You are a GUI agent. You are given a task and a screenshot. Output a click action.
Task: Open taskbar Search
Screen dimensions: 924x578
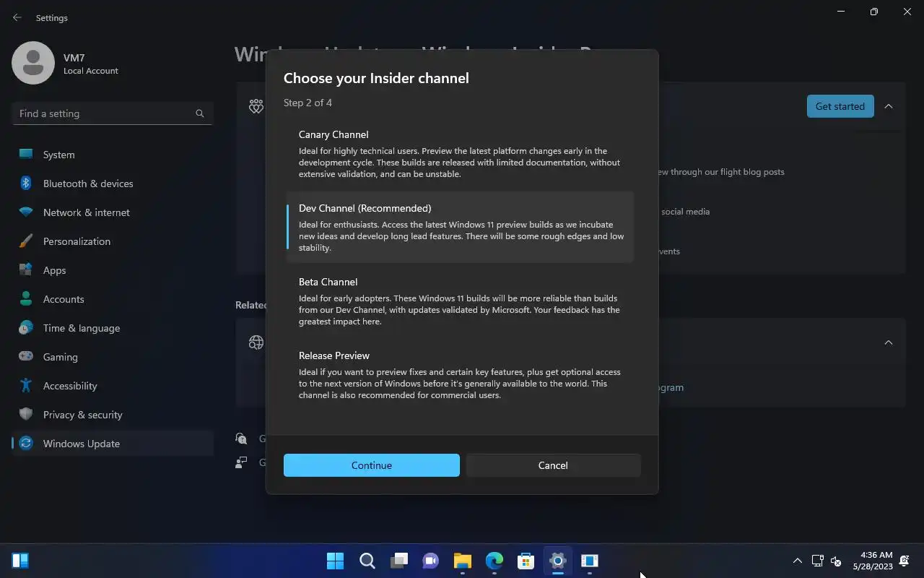click(367, 561)
